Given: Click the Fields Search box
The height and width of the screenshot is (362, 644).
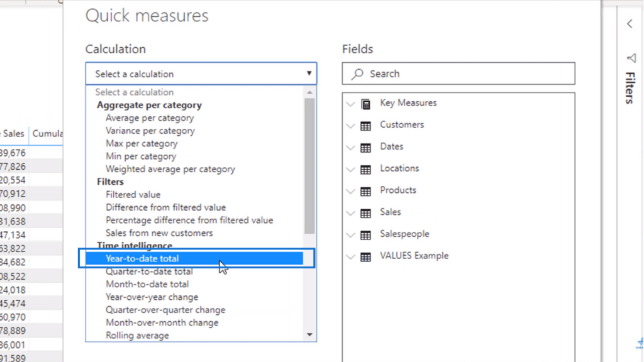Looking at the screenshot, I should (458, 74).
